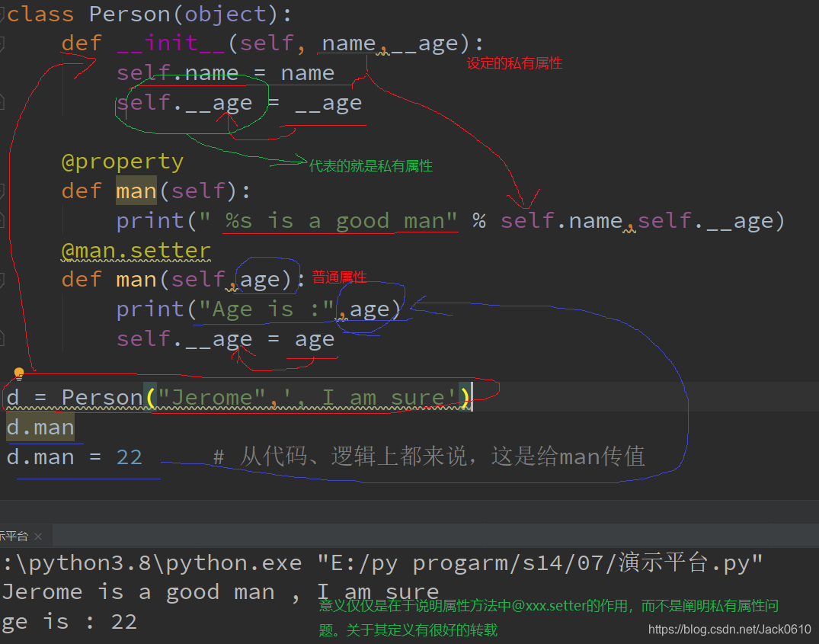Collapse the fold marker beside def man(self,age)
The image size is (819, 644).
click(2, 280)
